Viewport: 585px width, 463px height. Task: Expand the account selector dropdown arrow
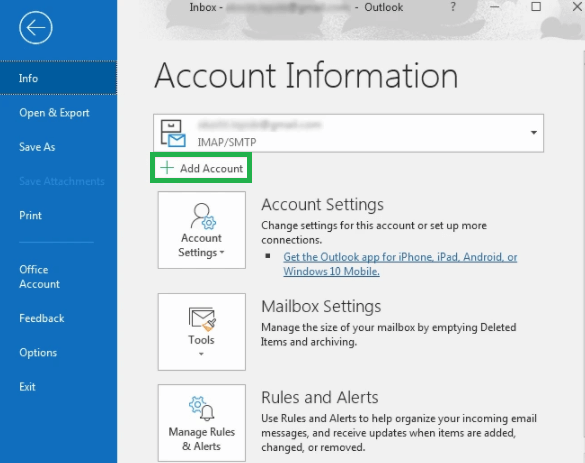coord(534,133)
